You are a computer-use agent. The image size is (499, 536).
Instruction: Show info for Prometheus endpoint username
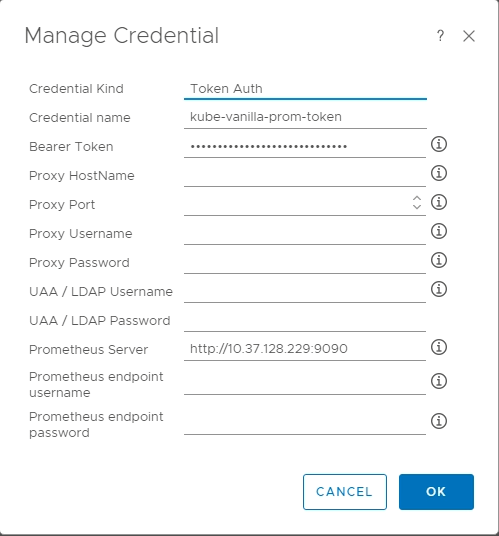439,381
